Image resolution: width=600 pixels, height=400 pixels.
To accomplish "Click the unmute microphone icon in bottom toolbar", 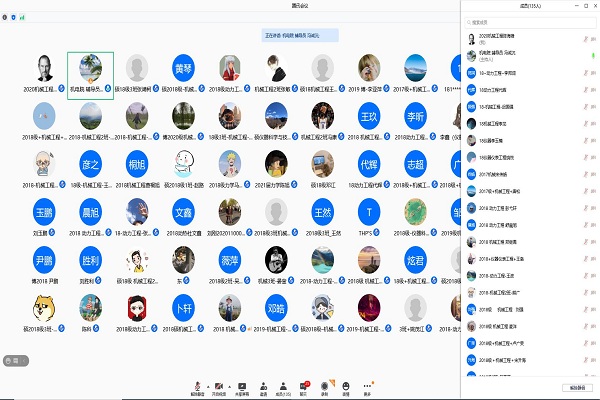I will pos(197,385).
